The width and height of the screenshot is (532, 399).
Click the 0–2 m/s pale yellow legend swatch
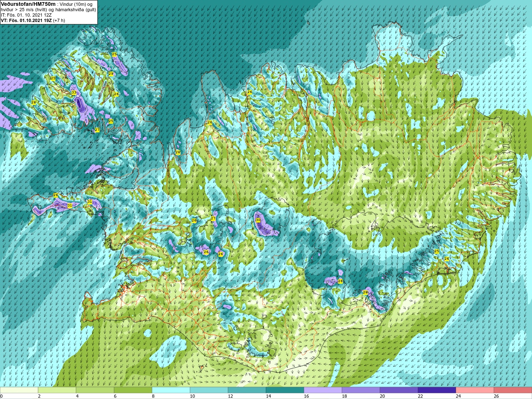point(19,390)
